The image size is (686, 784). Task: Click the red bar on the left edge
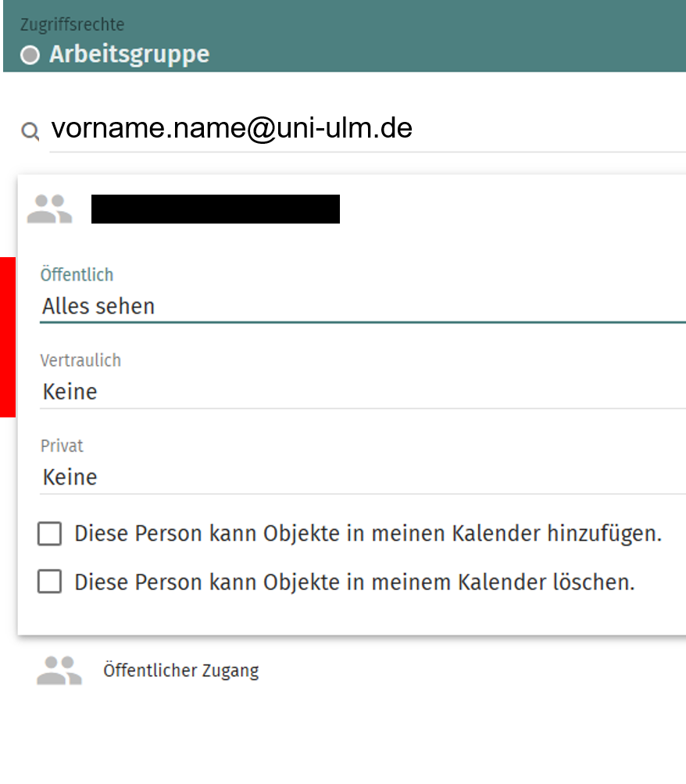(8, 337)
